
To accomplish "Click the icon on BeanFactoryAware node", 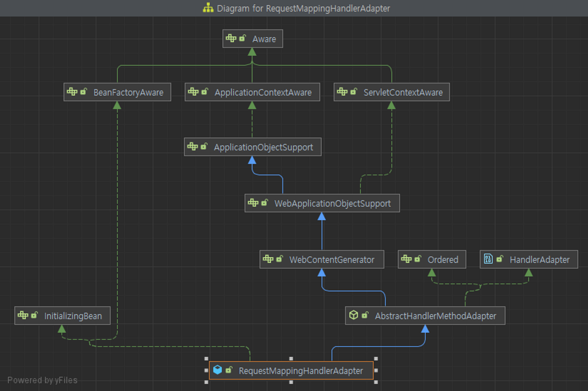I will [72, 91].
